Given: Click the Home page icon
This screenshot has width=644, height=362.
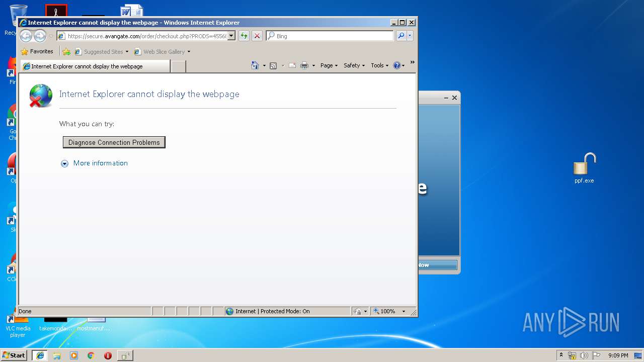Looking at the screenshot, I should pyautogui.click(x=255, y=65).
